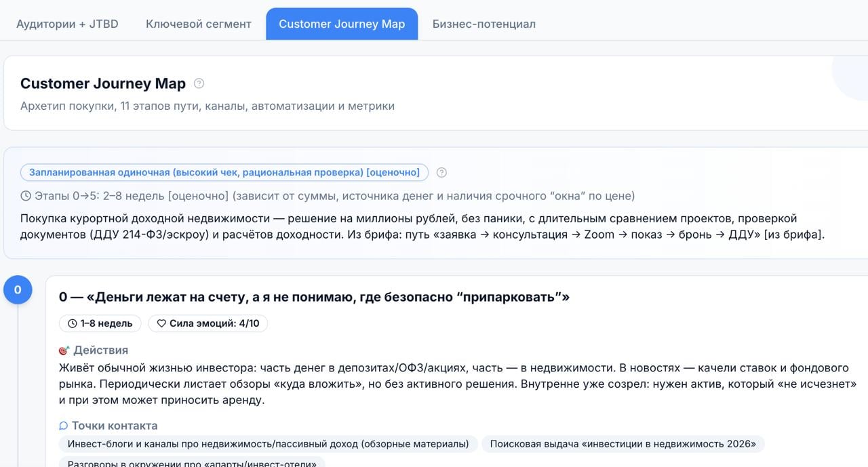Screen dimensions: 868x467
Task: Click the Инвест-блоги и каналы touchpoint tag
Action: click(268, 444)
